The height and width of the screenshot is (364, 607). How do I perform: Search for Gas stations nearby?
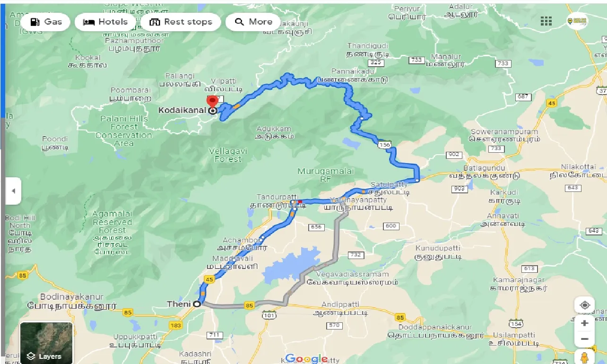pyautogui.click(x=46, y=22)
